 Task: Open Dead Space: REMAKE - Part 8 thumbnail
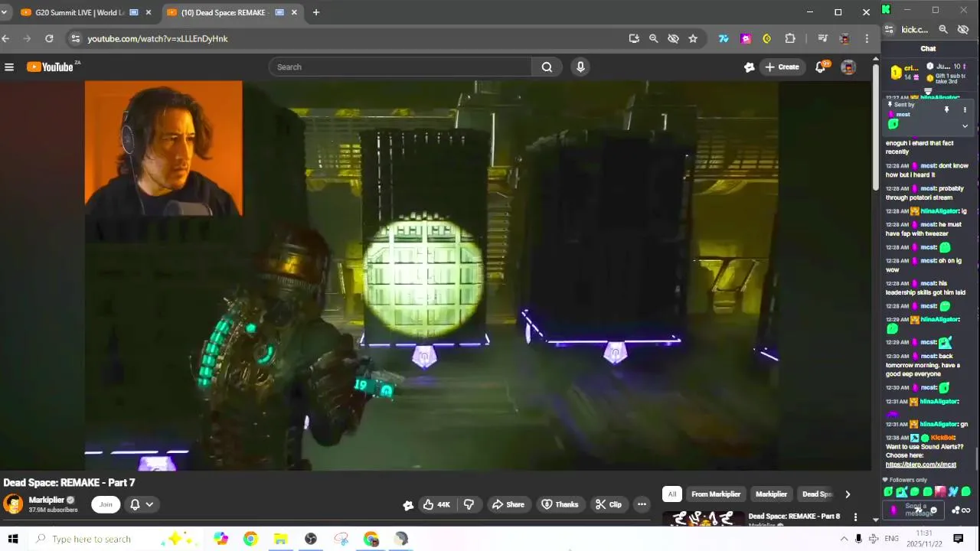coord(702,517)
